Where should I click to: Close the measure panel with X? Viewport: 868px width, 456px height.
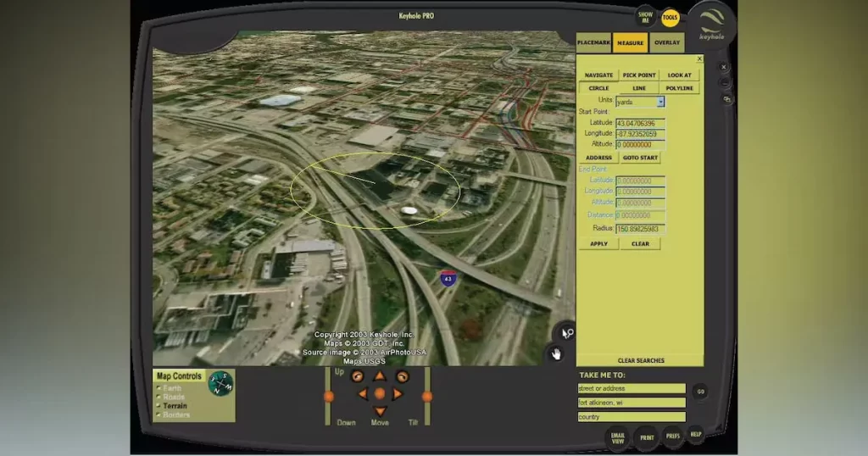tap(699, 58)
